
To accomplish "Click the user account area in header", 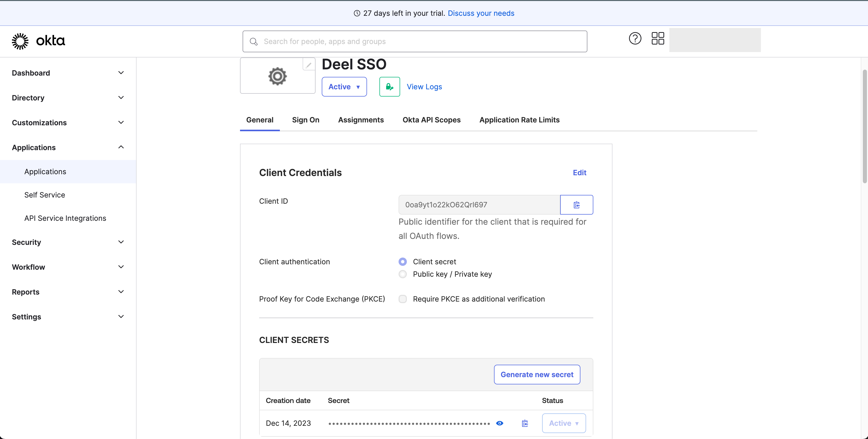I will click(x=715, y=40).
